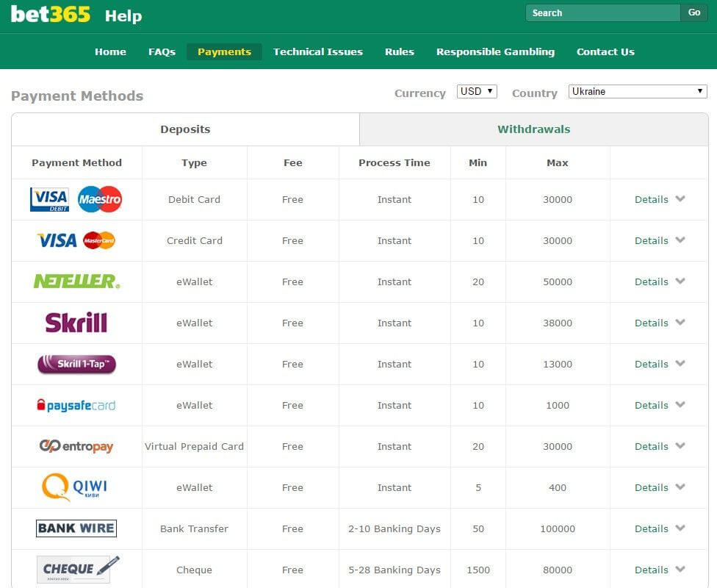Open the Responsible Gambling menu
The height and width of the screenshot is (588, 717).
point(495,51)
